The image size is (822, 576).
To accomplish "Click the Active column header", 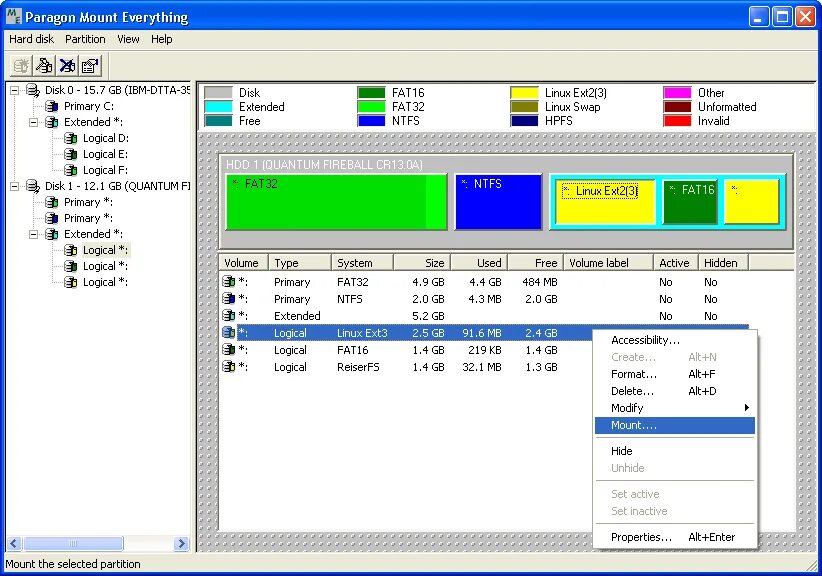I will pos(676,263).
